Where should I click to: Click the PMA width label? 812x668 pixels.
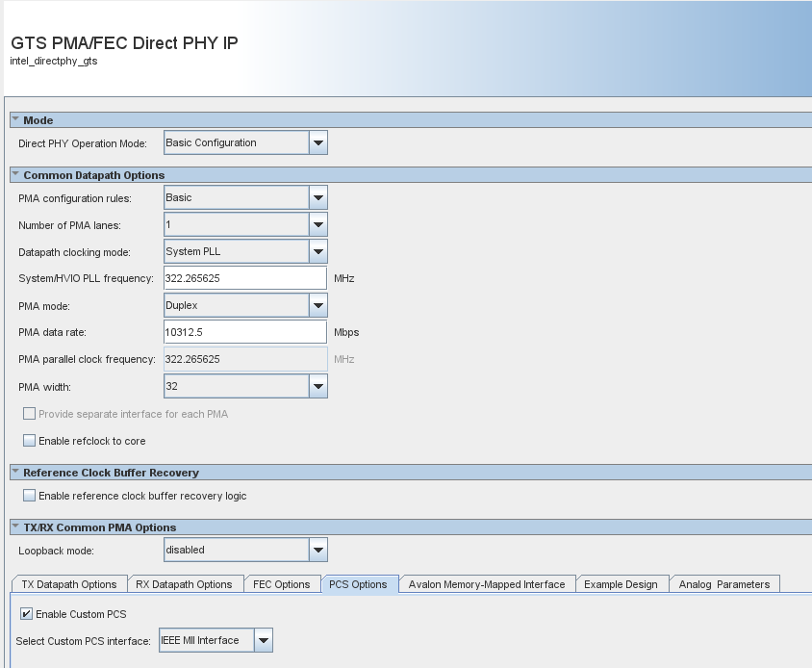[44, 387]
